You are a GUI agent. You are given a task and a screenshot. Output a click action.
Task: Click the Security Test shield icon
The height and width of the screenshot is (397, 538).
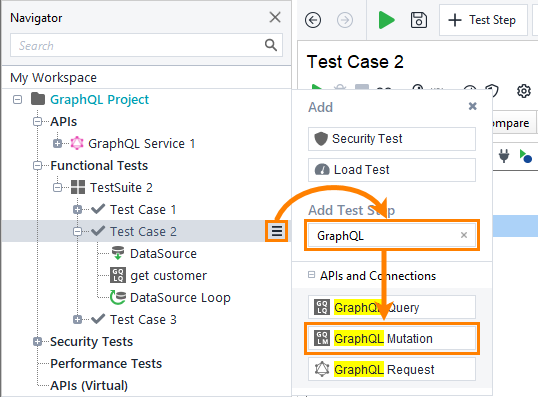click(x=321, y=139)
